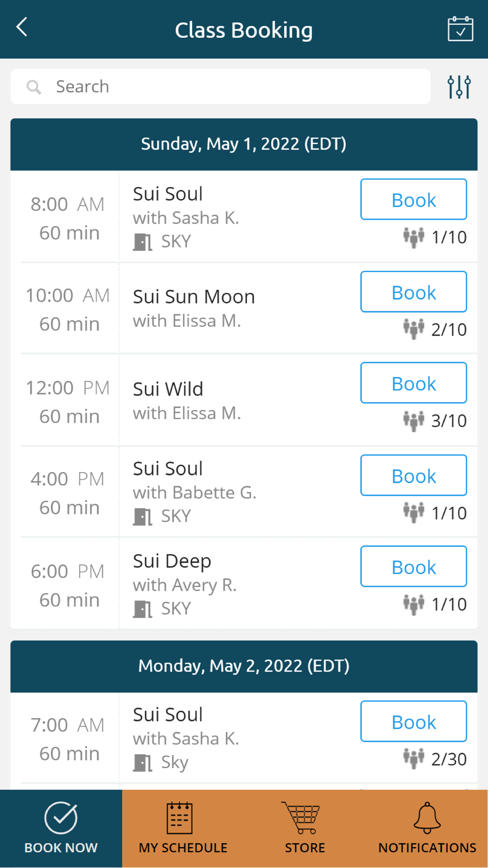Tap the Store cart icon
The image size is (488, 868).
pyautogui.click(x=301, y=817)
